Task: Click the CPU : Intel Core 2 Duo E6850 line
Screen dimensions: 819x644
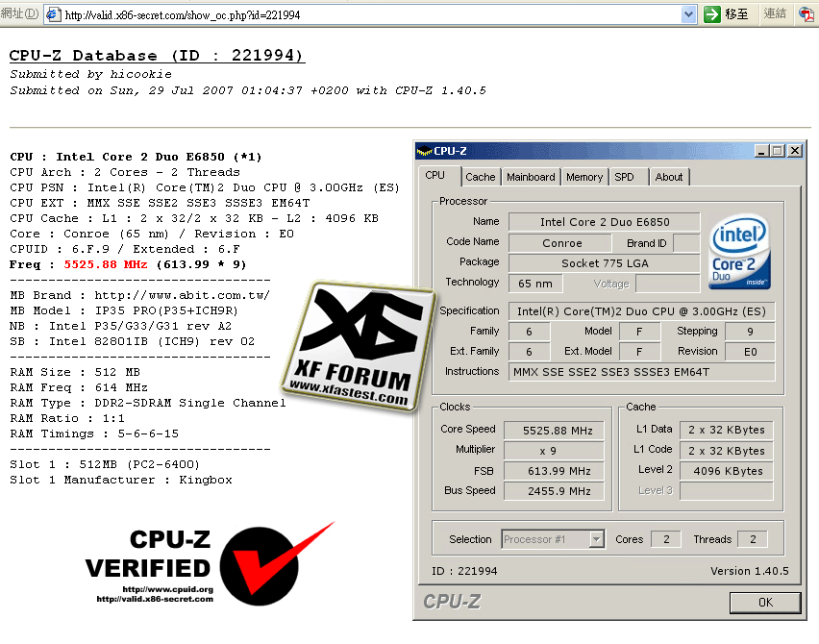Action: pyautogui.click(x=136, y=157)
